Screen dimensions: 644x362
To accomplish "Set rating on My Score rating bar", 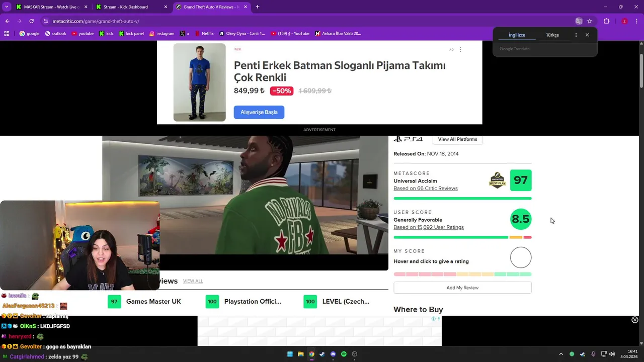I will click(x=462, y=274).
